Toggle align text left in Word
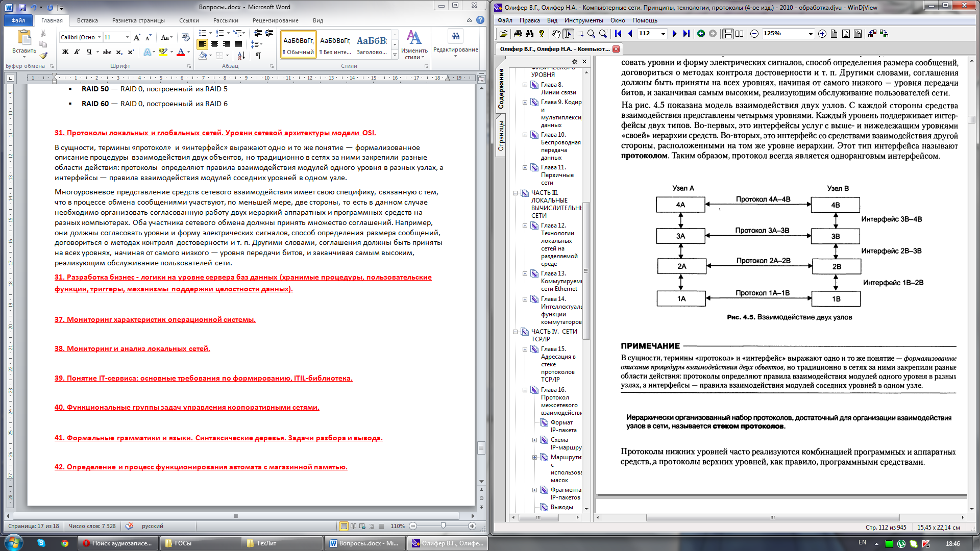The image size is (980, 551). (x=203, y=44)
